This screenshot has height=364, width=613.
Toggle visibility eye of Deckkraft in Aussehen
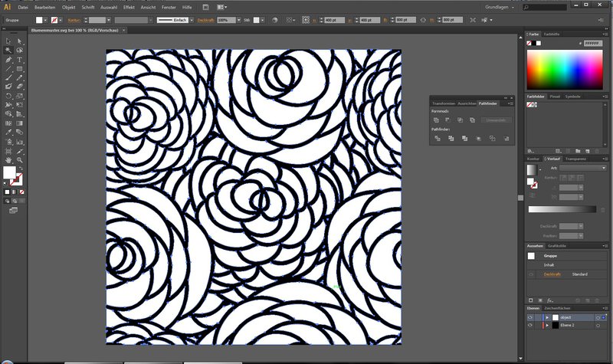(531, 274)
